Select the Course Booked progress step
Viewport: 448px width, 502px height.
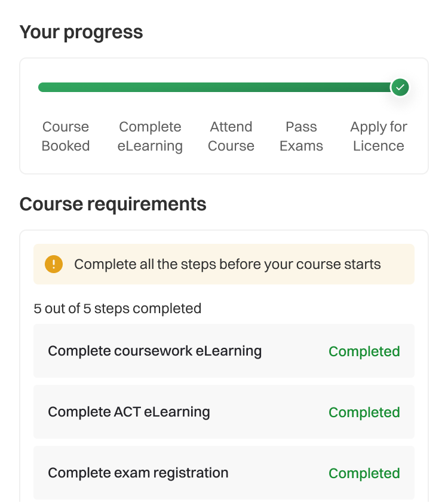click(x=66, y=136)
